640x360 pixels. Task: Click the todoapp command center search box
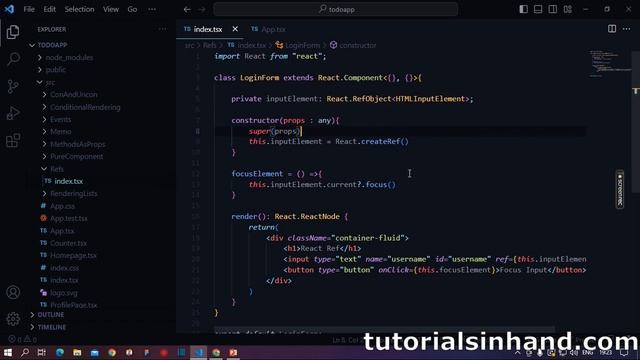tap(336, 9)
